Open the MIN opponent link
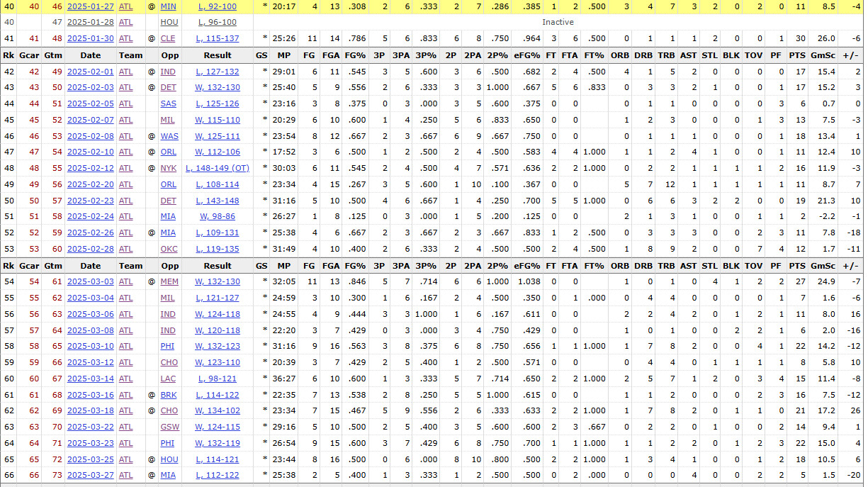Viewport: 868px width, 487px height. pos(169,6)
